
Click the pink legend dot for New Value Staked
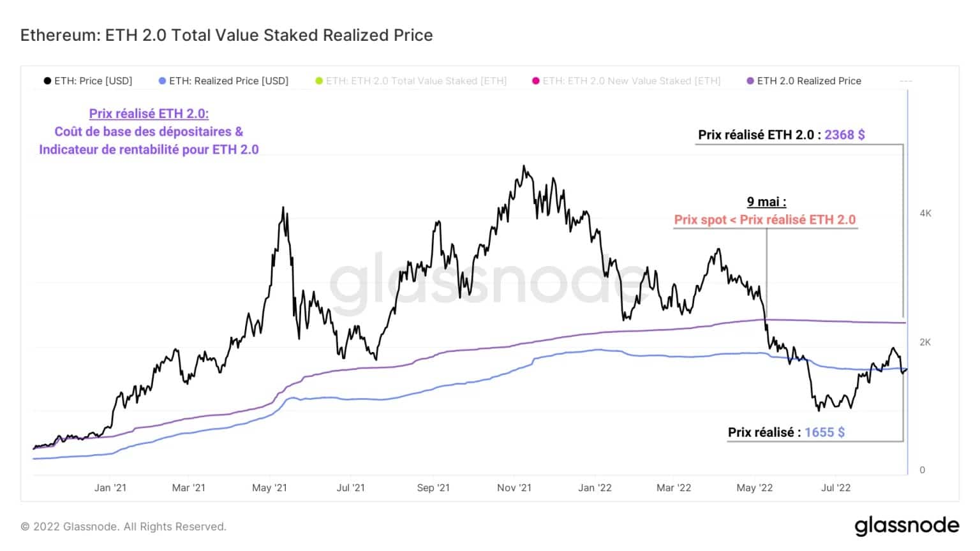click(x=536, y=81)
